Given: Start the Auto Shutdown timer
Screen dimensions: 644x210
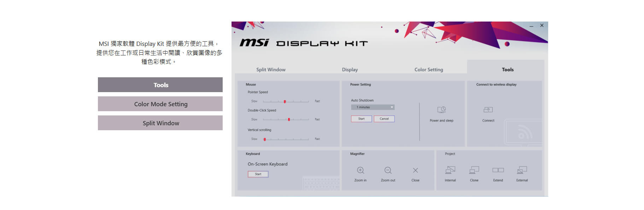Looking at the screenshot, I should click(x=361, y=119).
